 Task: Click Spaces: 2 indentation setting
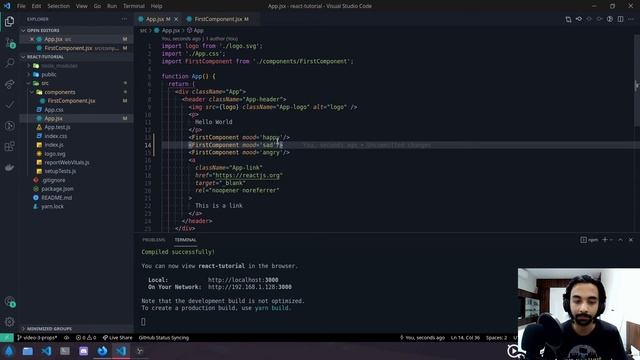496,338
